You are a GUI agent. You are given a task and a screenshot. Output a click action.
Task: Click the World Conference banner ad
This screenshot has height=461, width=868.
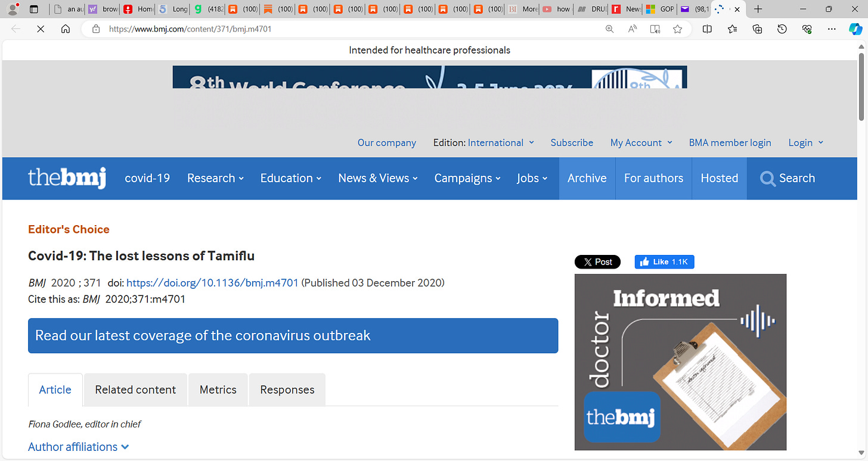(x=430, y=77)
